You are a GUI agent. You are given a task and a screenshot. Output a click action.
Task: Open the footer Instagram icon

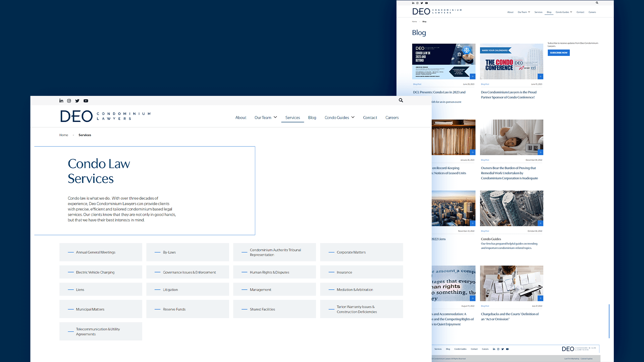498,349
